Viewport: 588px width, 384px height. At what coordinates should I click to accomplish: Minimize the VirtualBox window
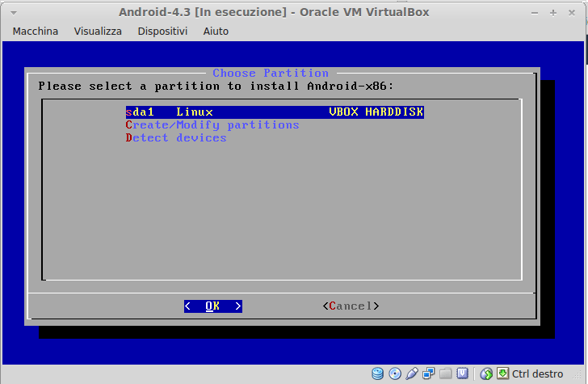pyautogui.click(x=535, y=13)
